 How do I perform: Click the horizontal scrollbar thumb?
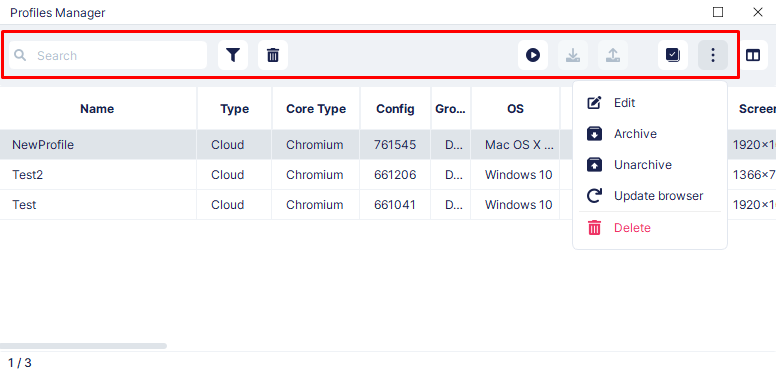pos(83,346)
